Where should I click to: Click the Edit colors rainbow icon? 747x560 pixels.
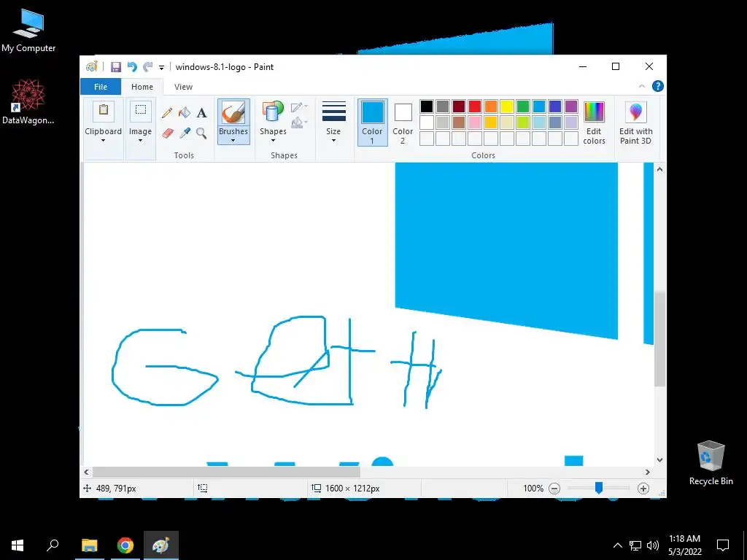(x=594, y=112)
